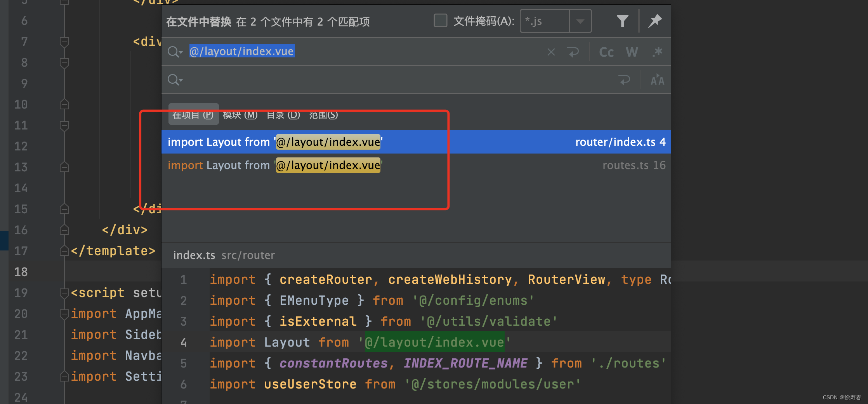868x404 pixels.
Task: Click preview line 1 createRouter import
Action: [x=440, y=280]
